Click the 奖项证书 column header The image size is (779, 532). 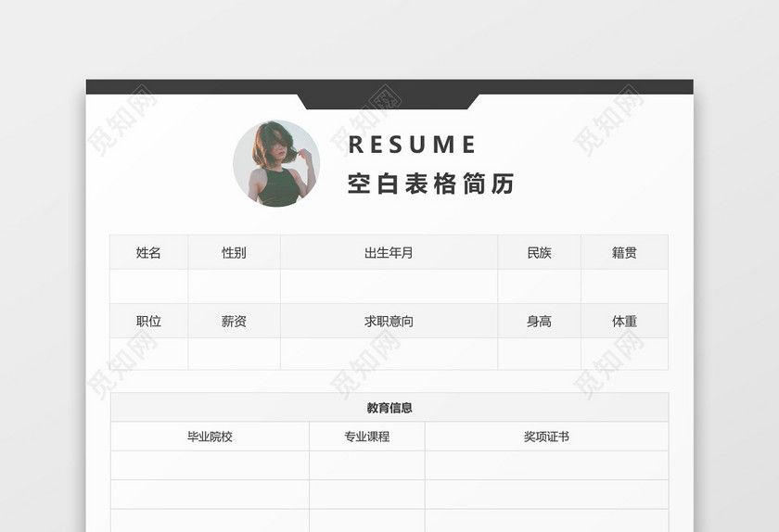pos(546,437)
